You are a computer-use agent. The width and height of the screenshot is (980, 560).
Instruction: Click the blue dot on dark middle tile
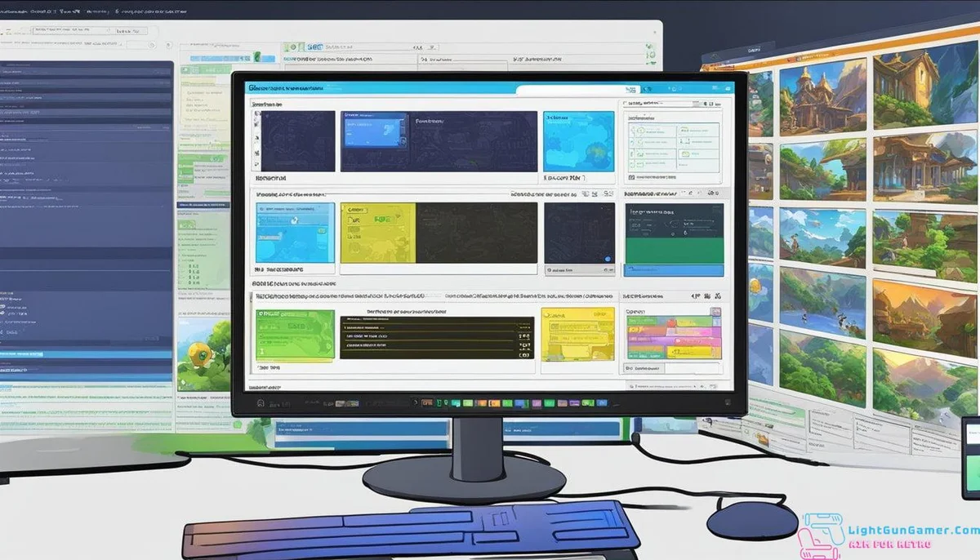tap(607, 260)
